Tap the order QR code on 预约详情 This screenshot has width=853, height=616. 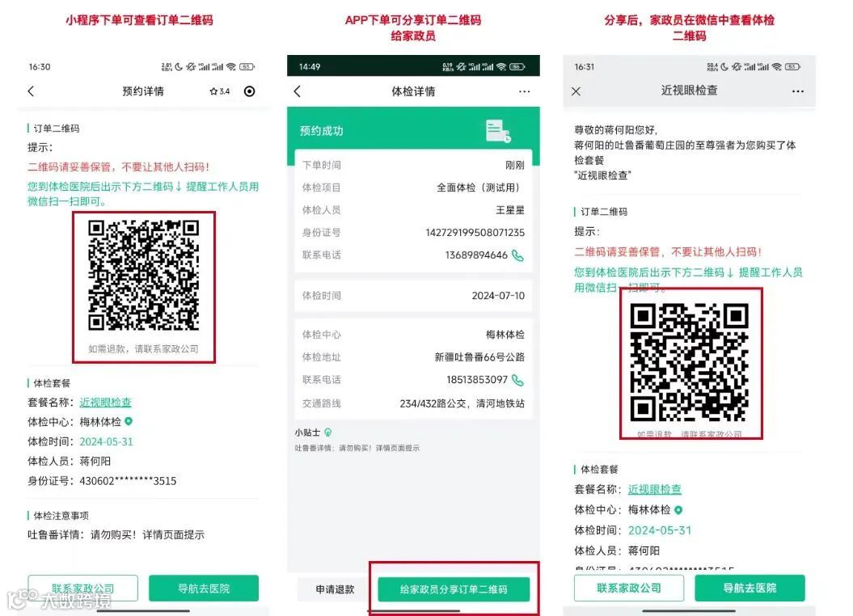pyautogui.click(x=144, y=275)
